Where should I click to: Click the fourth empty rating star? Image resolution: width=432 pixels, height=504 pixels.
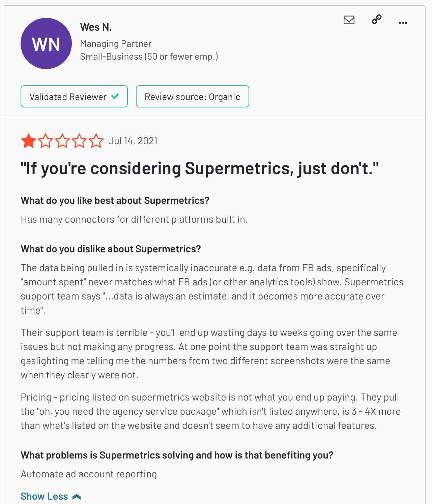click(x=79, y=141)
